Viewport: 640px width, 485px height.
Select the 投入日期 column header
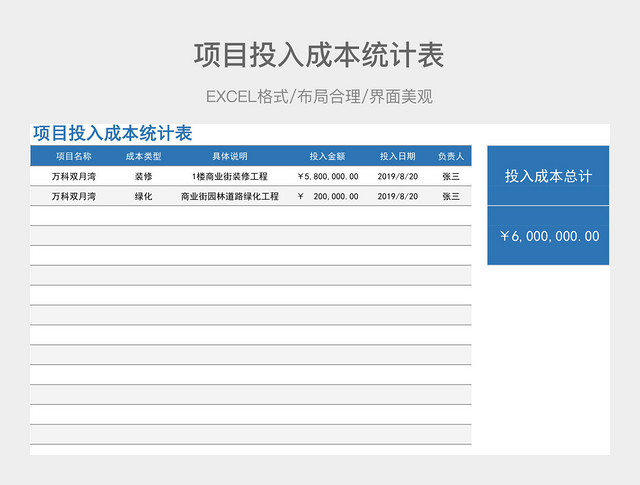(x=398, y=156)
